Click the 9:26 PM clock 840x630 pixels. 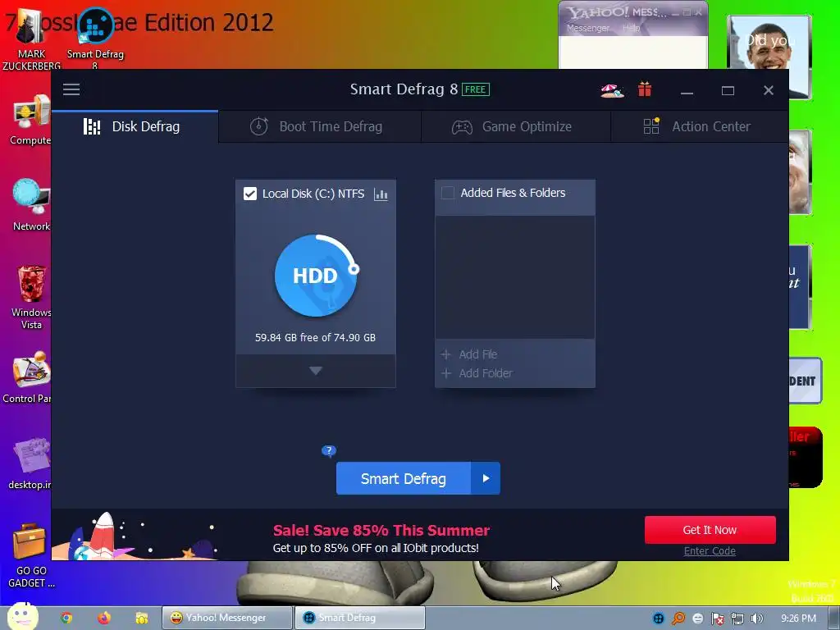(798, 619)
